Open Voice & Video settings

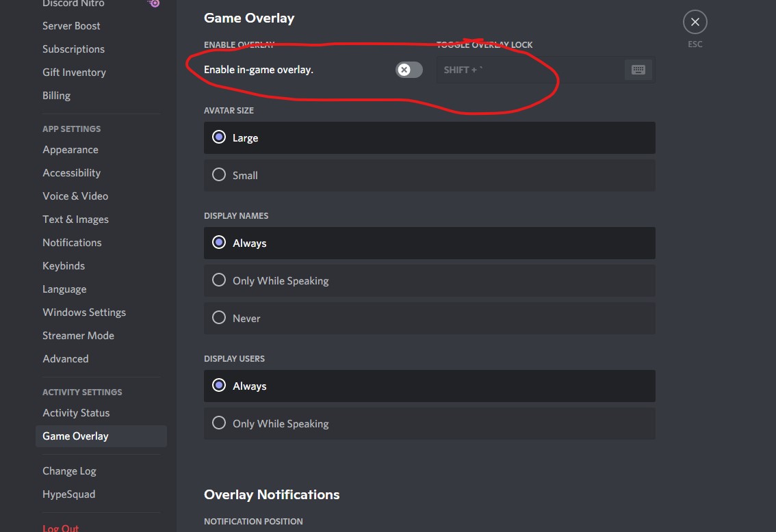(x=75, y=196)
